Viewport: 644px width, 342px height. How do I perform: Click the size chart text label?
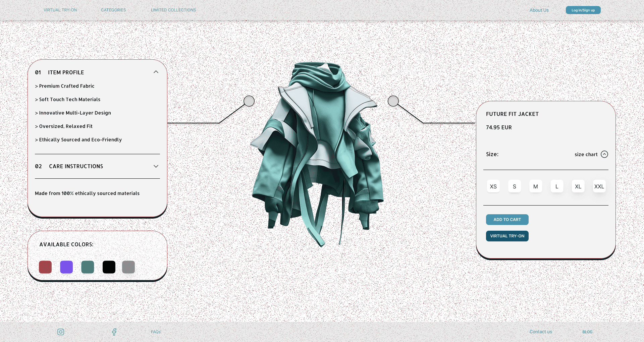click(586, 155)
